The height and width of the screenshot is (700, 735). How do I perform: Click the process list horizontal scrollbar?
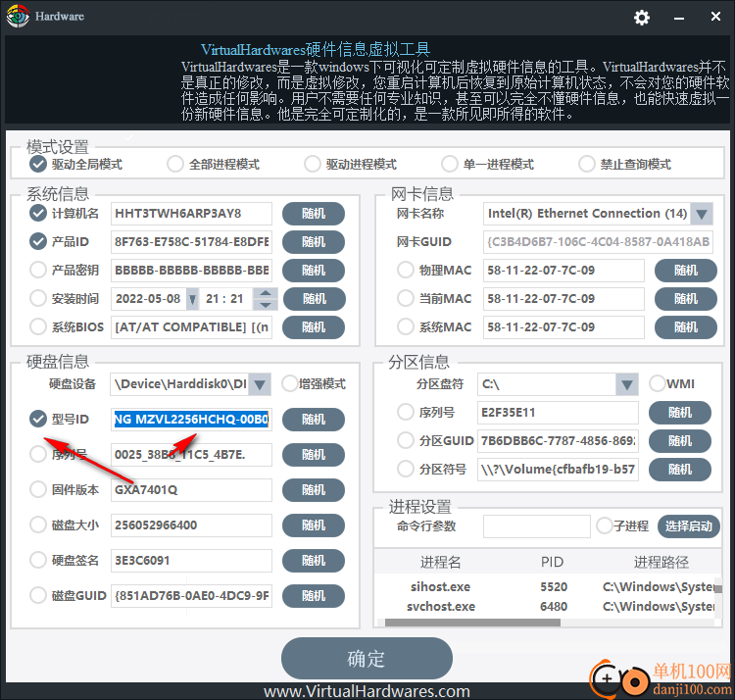[x=472, y=623]
